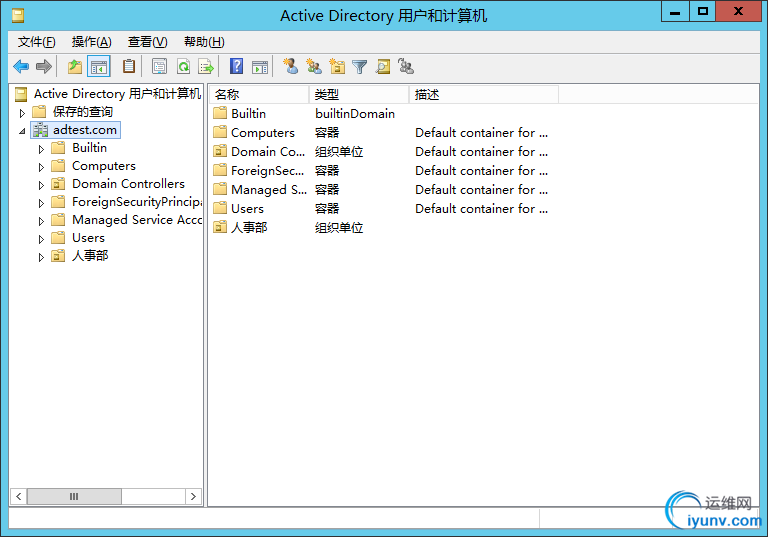Viewport: 768px width, 537px height.
Task: Click the folder icon of Managed S... in list
Action: click(x=220, y=189)
